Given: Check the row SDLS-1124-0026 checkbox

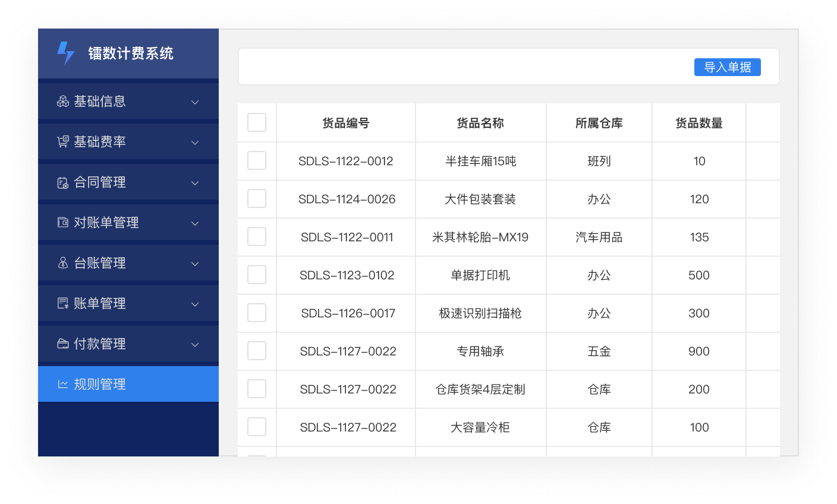Looking at the screenshot, I should coord(257,199).
